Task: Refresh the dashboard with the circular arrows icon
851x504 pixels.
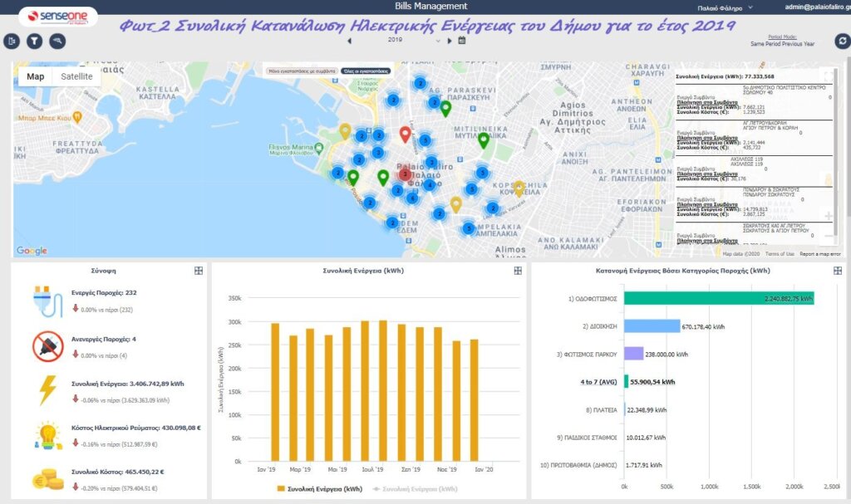Action: point(843,41)
